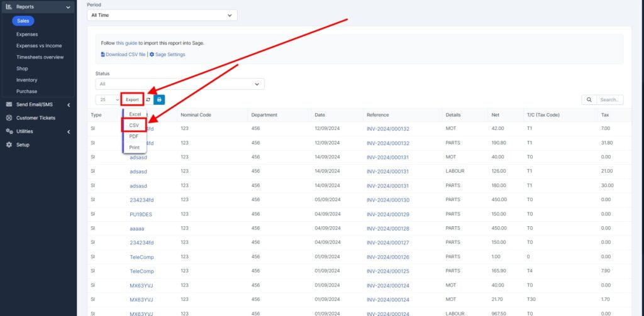The height and width of the screenshot is (316, 644).
Task: Open invoice INV-2024/000130 link
Action: pyautogui.click(x=388, y=200)
